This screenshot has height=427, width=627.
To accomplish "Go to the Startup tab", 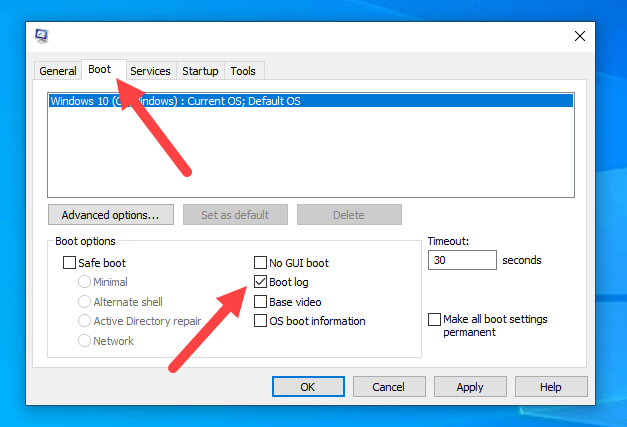I will click(200, 71).
